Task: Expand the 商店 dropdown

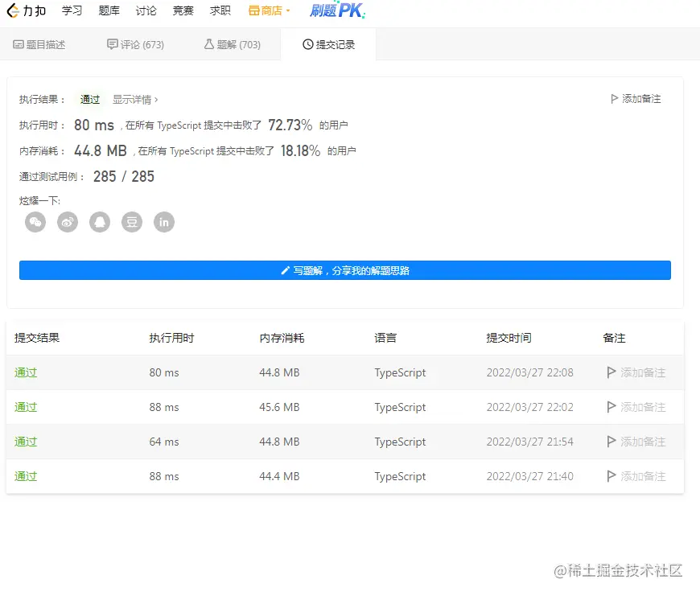Action: click(x=270, y=10)
